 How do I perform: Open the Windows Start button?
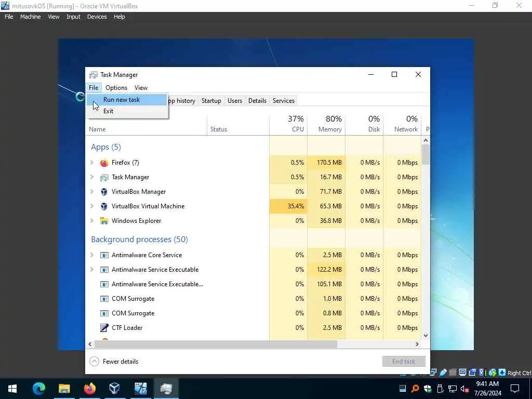12,389
